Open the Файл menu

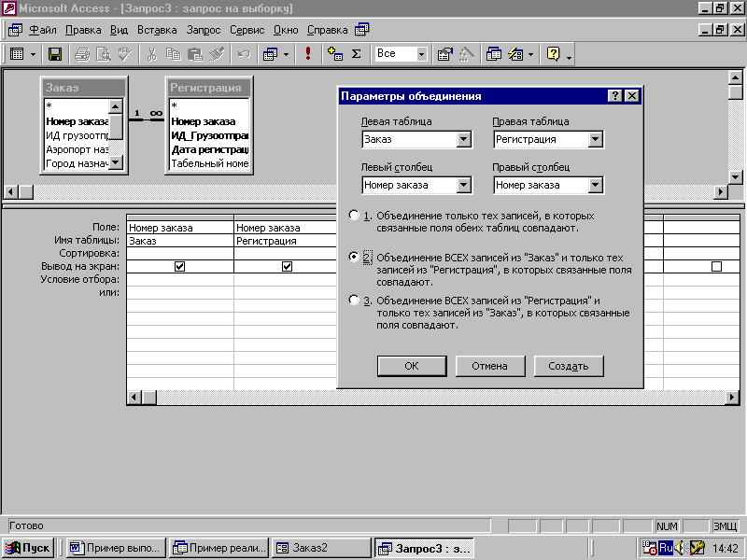tap(43, 30)
